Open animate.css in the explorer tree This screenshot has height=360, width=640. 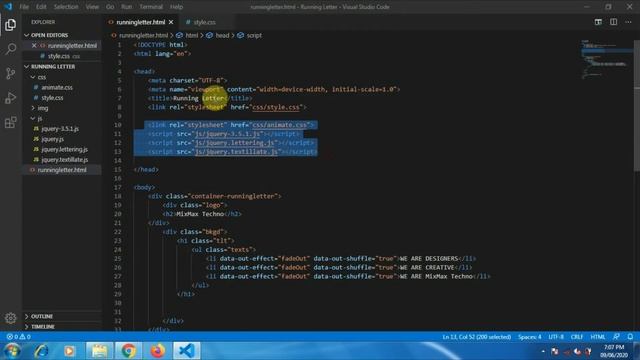tap(57, 87)
